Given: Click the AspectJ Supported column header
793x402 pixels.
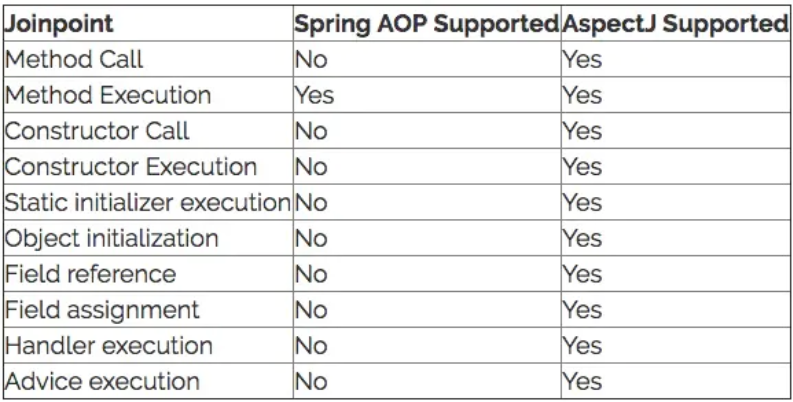Looking at the screenshot, I should click(x=675, y=24).
